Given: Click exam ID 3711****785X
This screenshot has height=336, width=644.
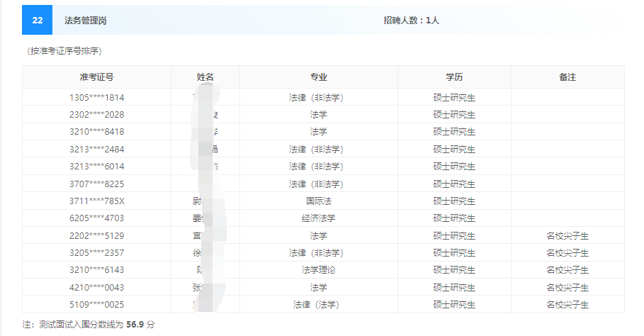Looking at the screenshot, I should 96,201.
